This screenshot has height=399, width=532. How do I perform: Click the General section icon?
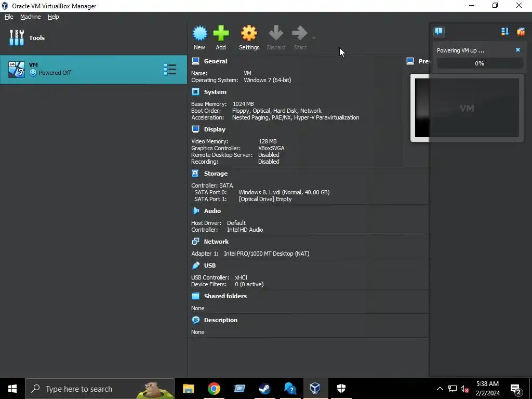tap(195, 61)
